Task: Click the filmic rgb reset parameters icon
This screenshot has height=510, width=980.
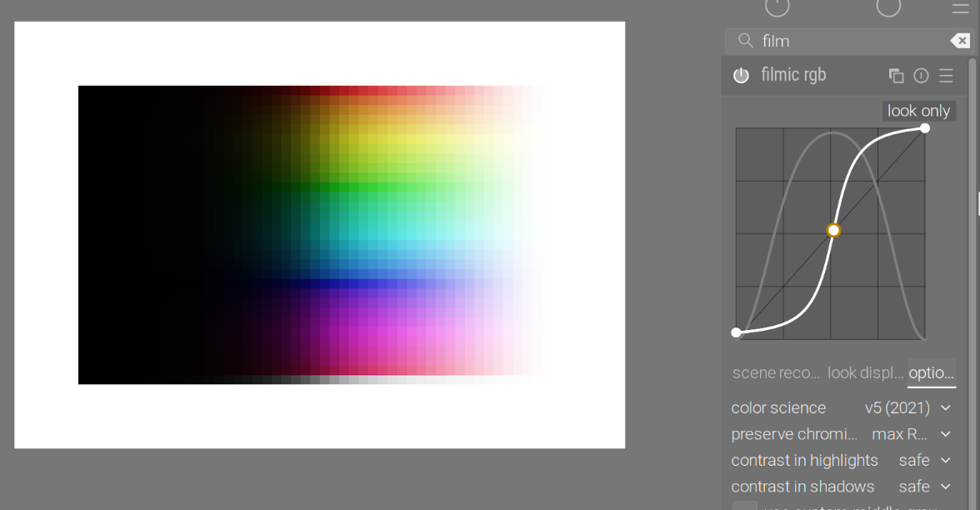Action: pos(921,76)
